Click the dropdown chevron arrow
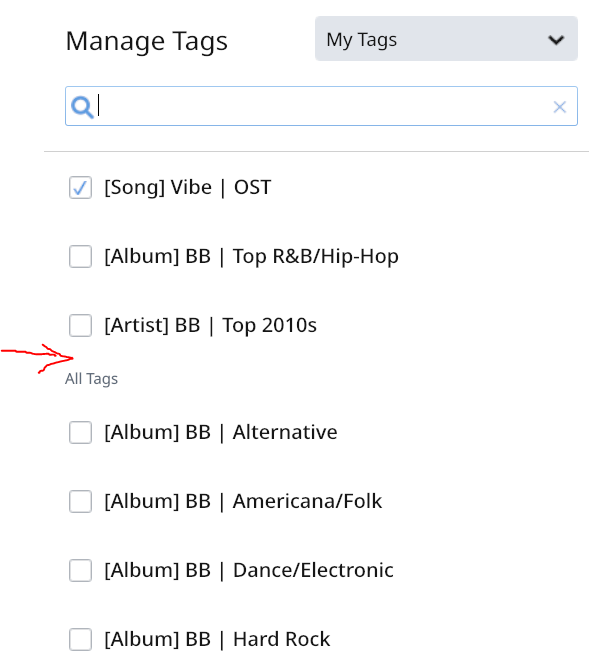 [556, 40]
